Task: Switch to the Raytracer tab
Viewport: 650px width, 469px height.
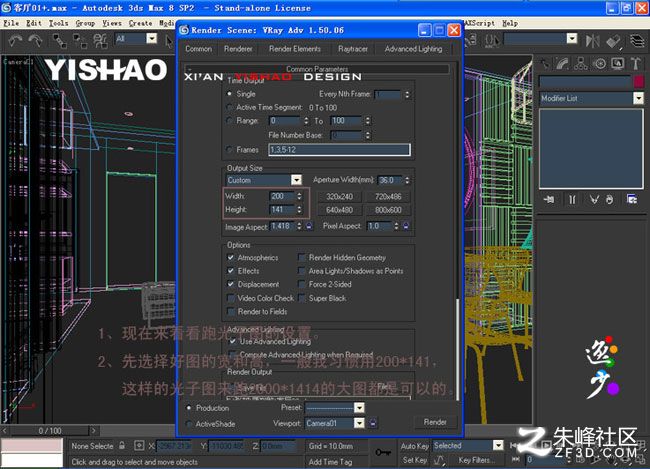Action: click(353, 49)
